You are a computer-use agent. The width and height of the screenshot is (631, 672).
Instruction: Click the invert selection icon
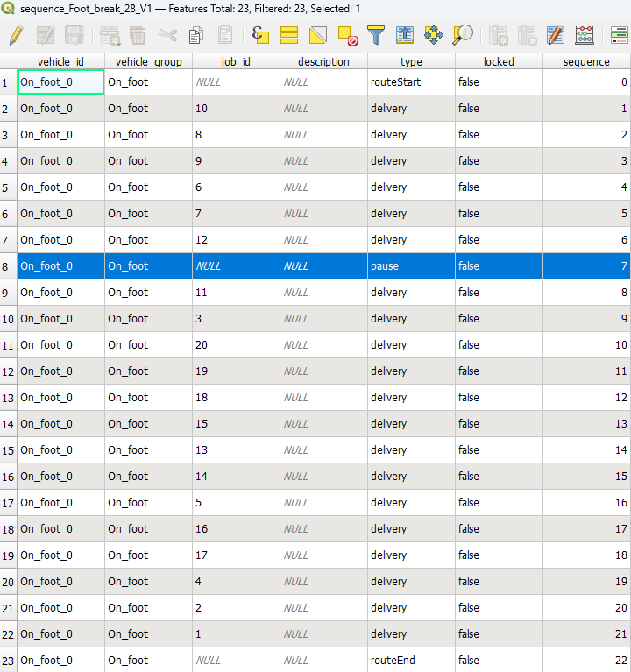318,35
